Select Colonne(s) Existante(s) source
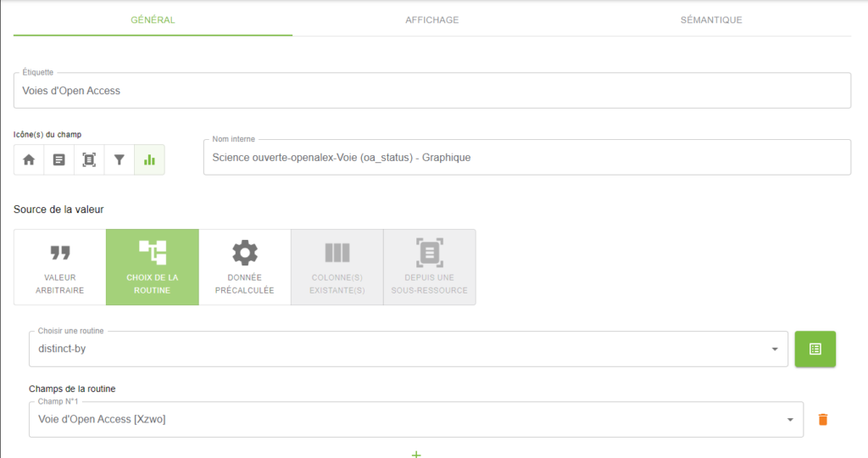 (337, 267)
